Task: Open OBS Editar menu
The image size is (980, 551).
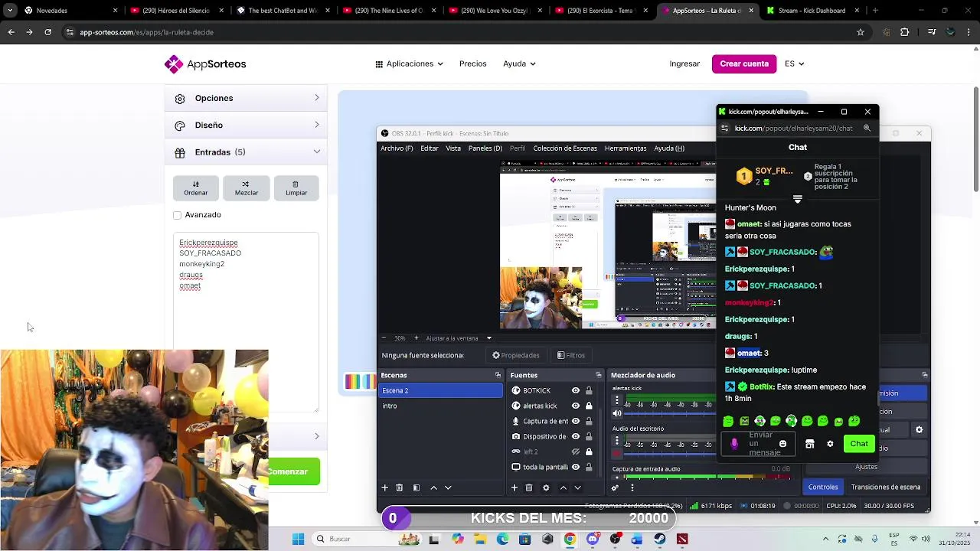Action: coord(430,148)
